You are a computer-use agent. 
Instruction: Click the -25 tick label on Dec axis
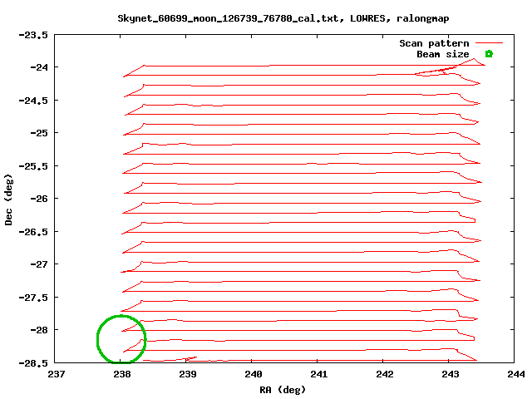(x=39, y=133)
